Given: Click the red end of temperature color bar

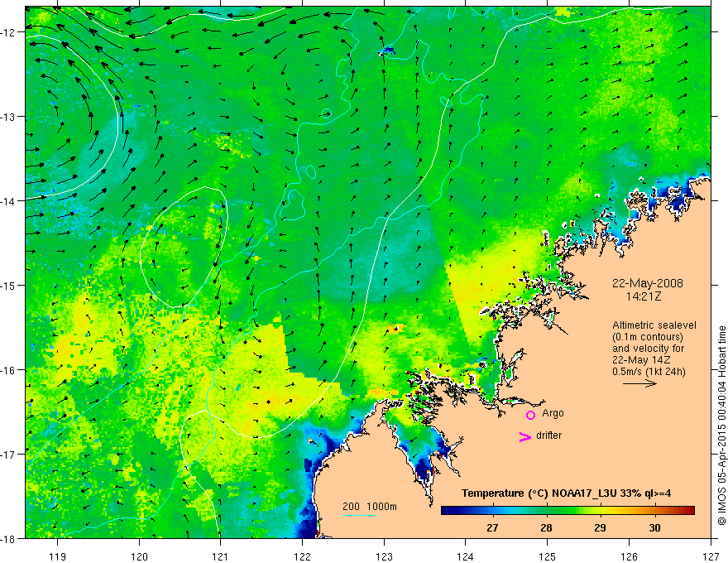Looking at the screenshot, I should click(x=689, y=510).
